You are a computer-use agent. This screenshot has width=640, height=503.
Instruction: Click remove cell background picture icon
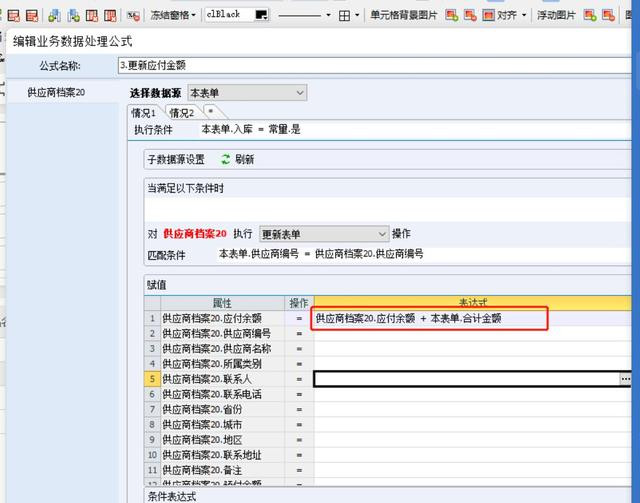coord(470,16)
